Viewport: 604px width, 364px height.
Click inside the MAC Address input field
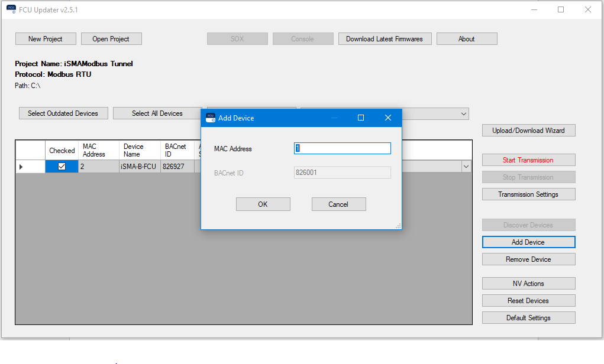pyautogui.click(x=342, y=148)
